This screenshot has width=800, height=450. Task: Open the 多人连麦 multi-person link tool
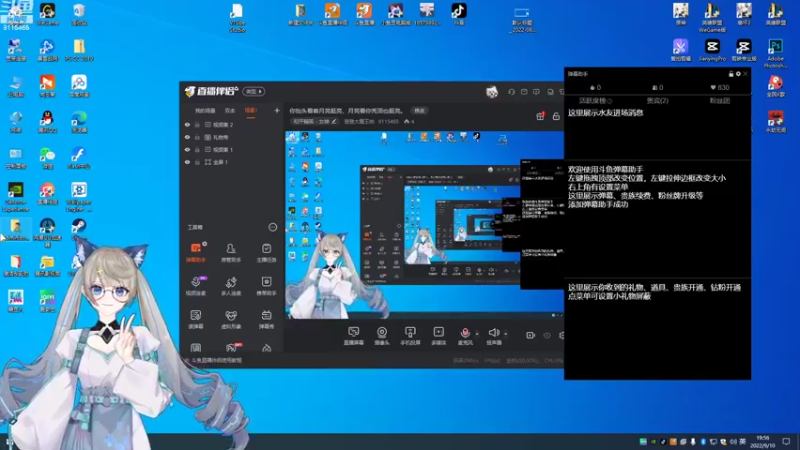click(x=231, y=286)
